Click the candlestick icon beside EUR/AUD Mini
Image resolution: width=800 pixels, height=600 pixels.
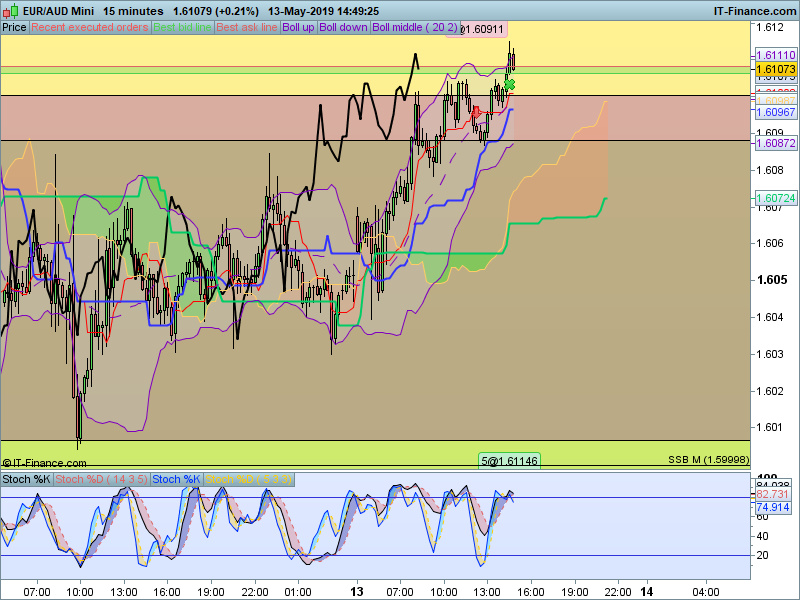pos(10,10)
